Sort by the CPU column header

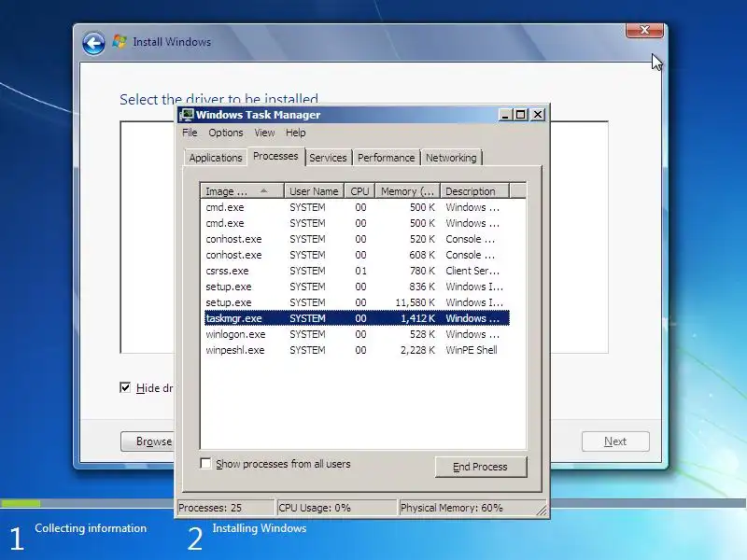point(359,191)
